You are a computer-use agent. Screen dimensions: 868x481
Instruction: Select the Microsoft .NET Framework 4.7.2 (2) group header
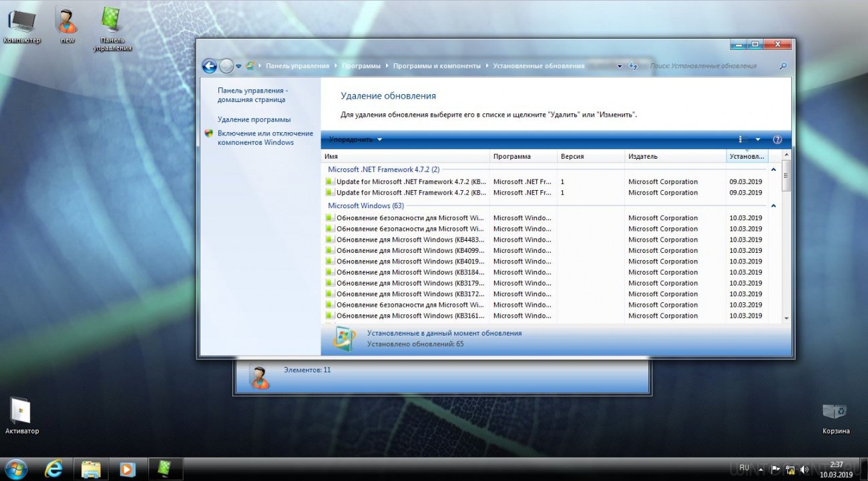click(x=383, y=169)
